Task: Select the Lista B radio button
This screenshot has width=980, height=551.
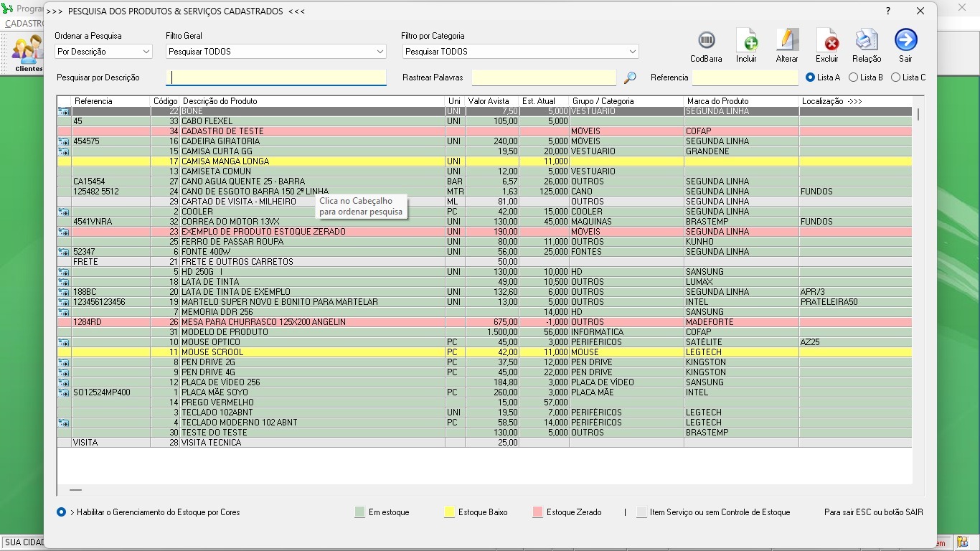Action: click(x=853, y=77)
